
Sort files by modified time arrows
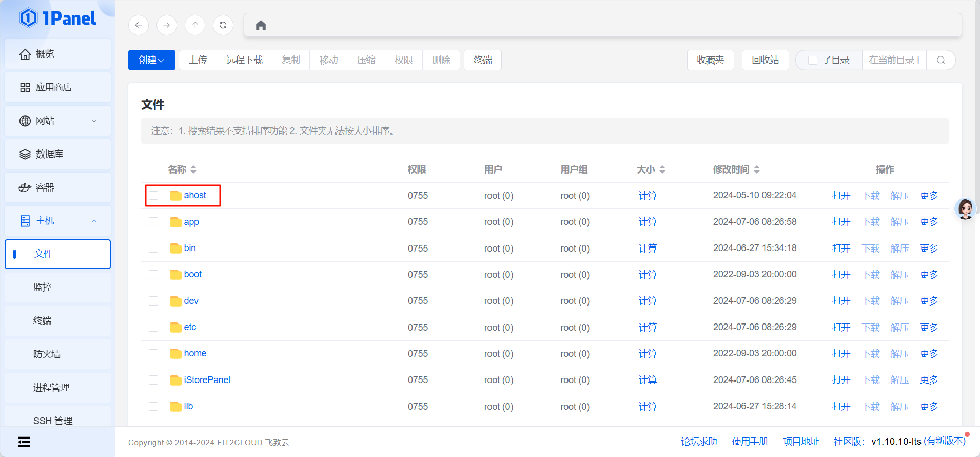tap(757, 169)
